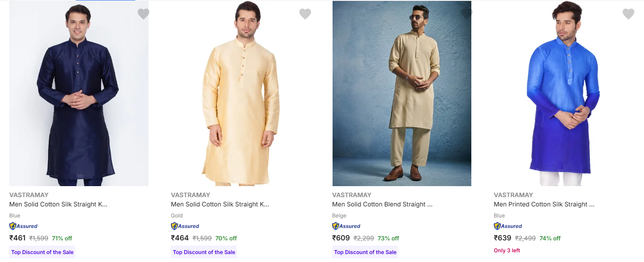This screenshot has width=644, height=262.
Task: Open the Gold Men Solid Cotton Silk title link
Action: [220, 204]
